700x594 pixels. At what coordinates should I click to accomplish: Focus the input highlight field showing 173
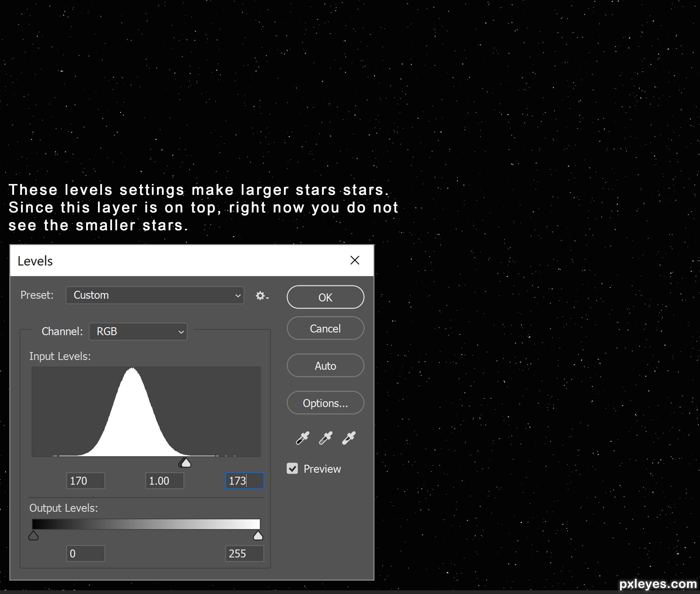(245, 481)
